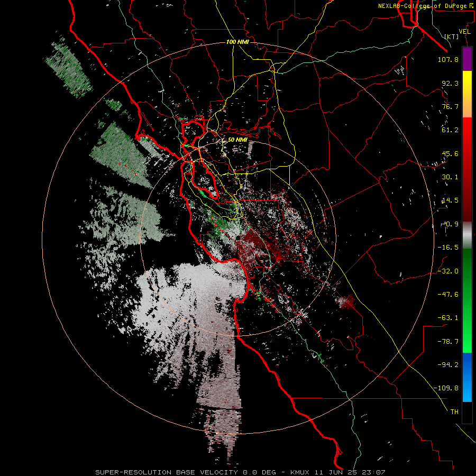Select the 107.8 value on the velocity scale

(x=448, y=59)
